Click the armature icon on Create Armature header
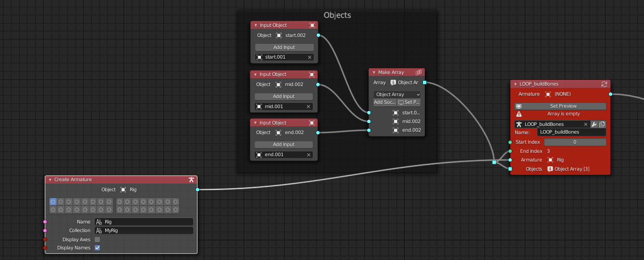This screenshot has width=644, height=260. click(191, 180)
